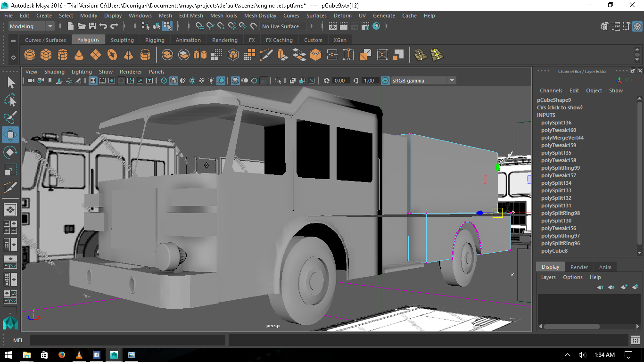
Task: Switch to the Rigging shelf tab
Action: (x=155, y=40)
